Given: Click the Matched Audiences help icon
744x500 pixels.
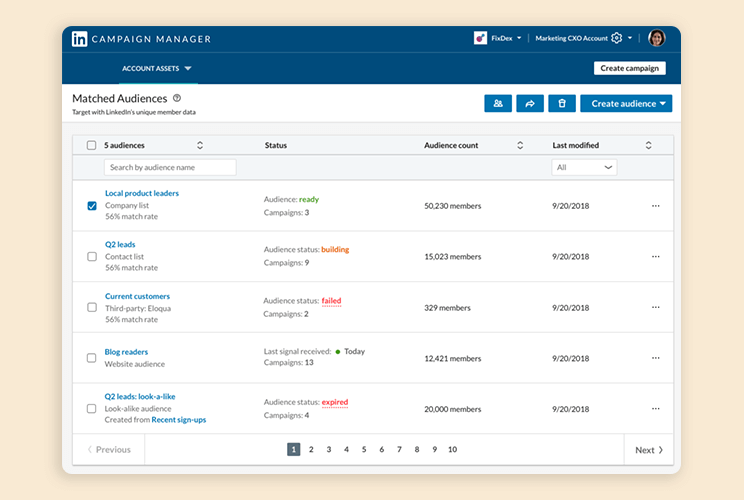Looking at the screenshot, I should pos(177,98).
